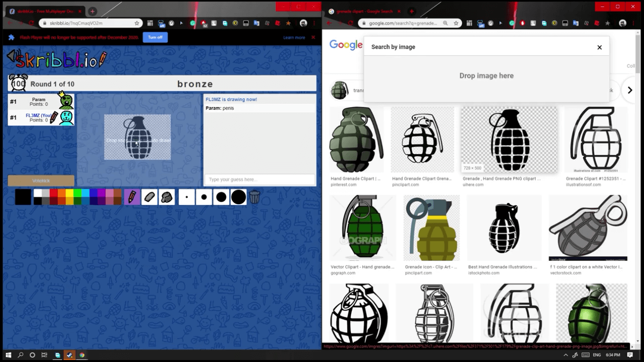Click the guess input field
This screenshot has width=644, height=362.
[x=260, y=179]
